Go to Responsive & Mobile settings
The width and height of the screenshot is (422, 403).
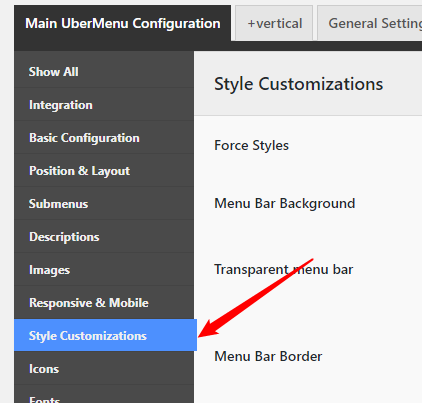click(104, 303)
